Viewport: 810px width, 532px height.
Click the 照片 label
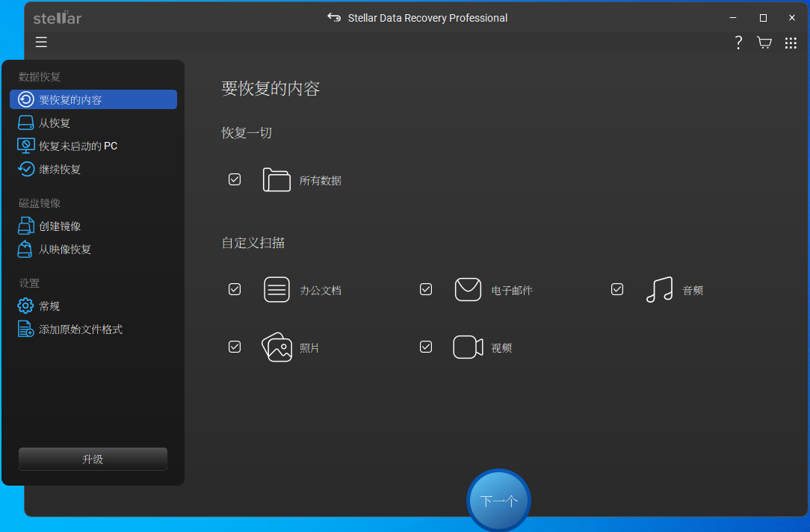(309, 348)
